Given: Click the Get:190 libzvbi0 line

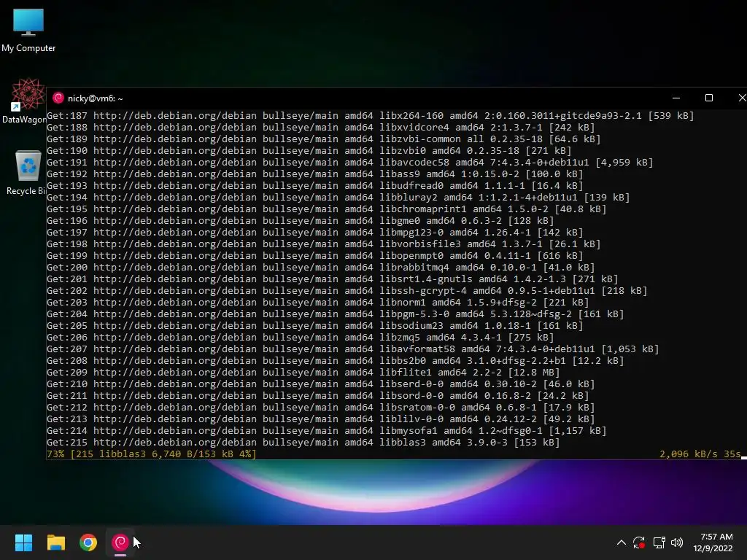Looking at the screenshot, I should click(x=309, y=150).
